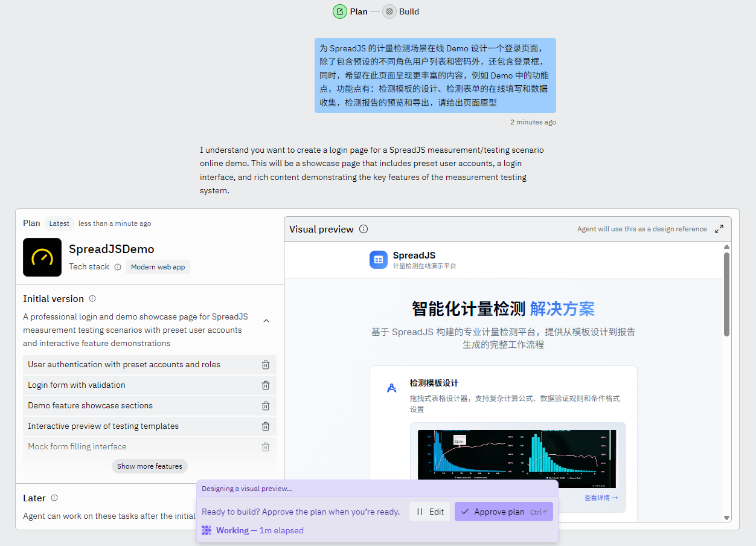Click the Later section heading
The height and width of the screenshot is (546, 756).
[34, 498]
